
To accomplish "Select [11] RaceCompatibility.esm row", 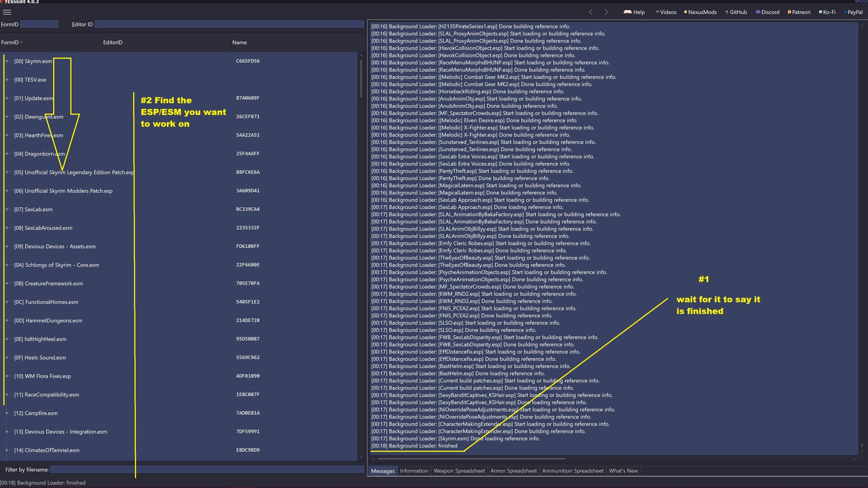I will 179,394.
